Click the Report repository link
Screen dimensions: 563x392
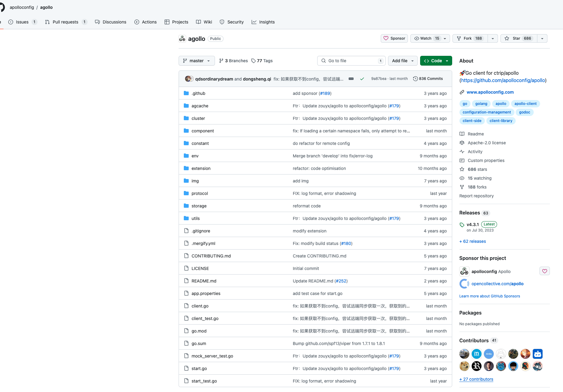(x=476, y=196)
